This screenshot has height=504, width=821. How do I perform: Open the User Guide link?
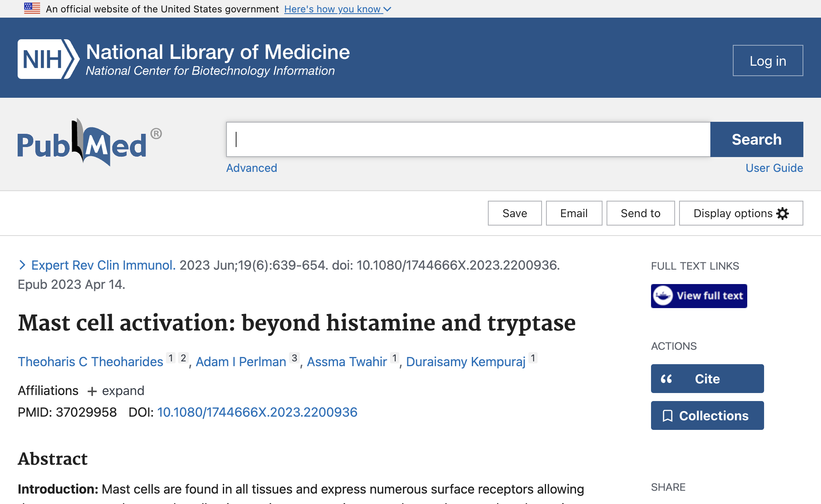pos(774,168)
